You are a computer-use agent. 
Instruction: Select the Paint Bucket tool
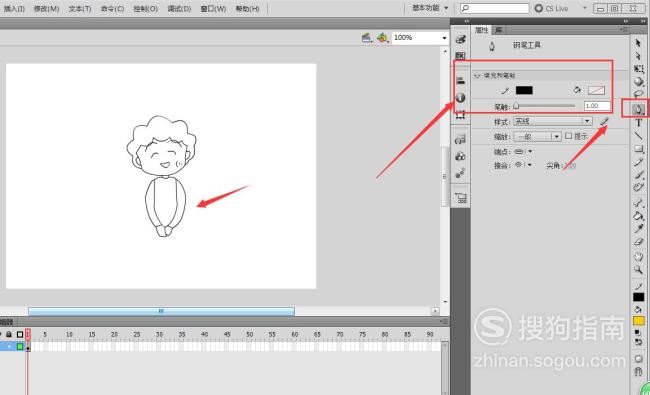[x=638, y=216]
